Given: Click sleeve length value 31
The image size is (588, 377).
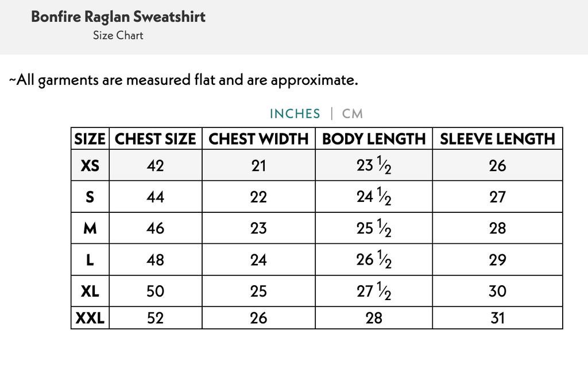Looking at the screenshot, I should [x=497, y=317].
